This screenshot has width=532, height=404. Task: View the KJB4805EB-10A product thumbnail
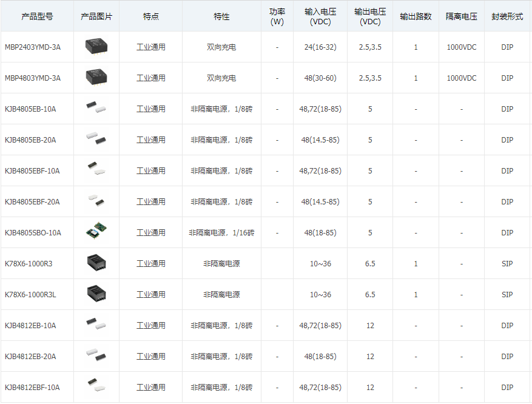tap(96, 107)
